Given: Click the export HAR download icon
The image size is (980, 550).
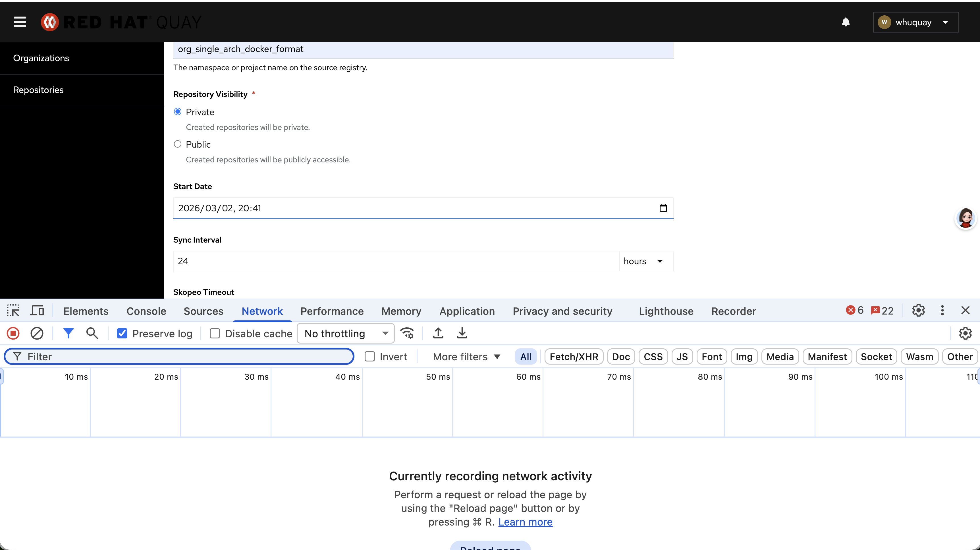Looking at the screenshot, I should (x=462, y=333).
